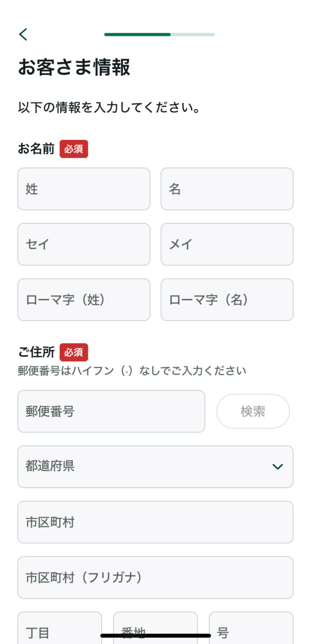Image resolution: width=311 pixels, height=644 pixels.
Task: Click the メイ katakana field
Action: click(227, 244)
